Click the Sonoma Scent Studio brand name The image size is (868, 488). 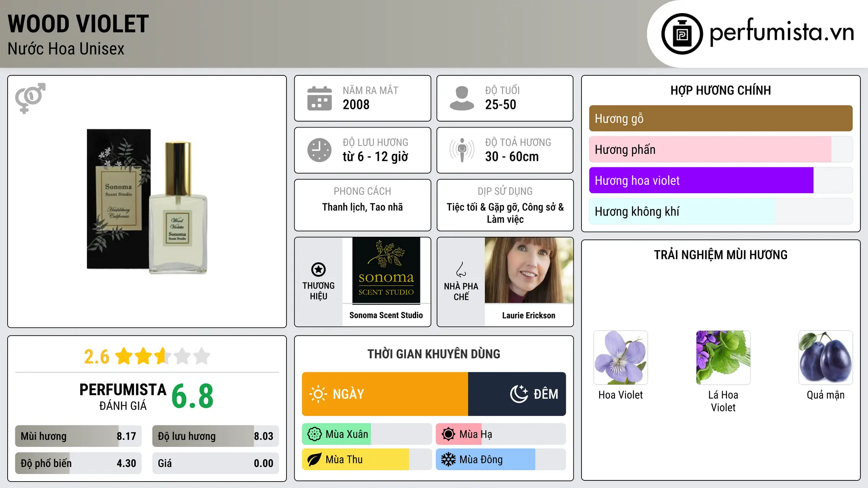386,315
